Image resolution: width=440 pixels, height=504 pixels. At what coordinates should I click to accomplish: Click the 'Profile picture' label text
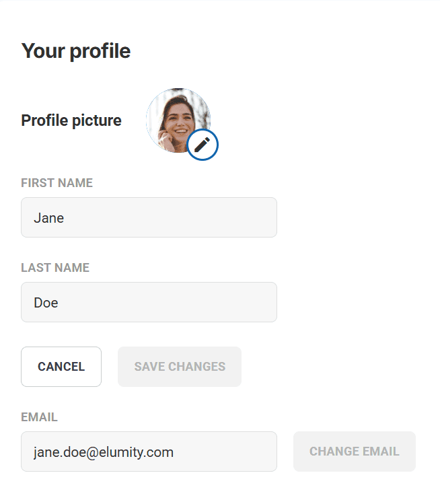tap(71, 120)
